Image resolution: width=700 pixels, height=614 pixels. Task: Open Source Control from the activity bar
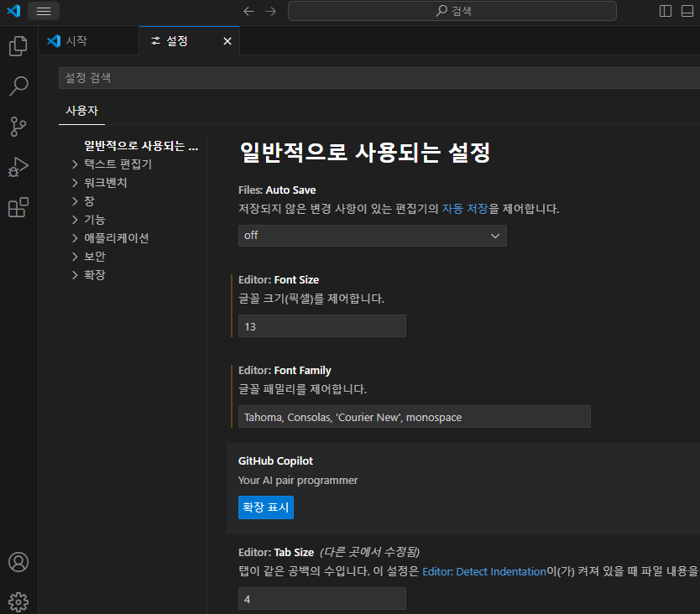click(18, 127)
